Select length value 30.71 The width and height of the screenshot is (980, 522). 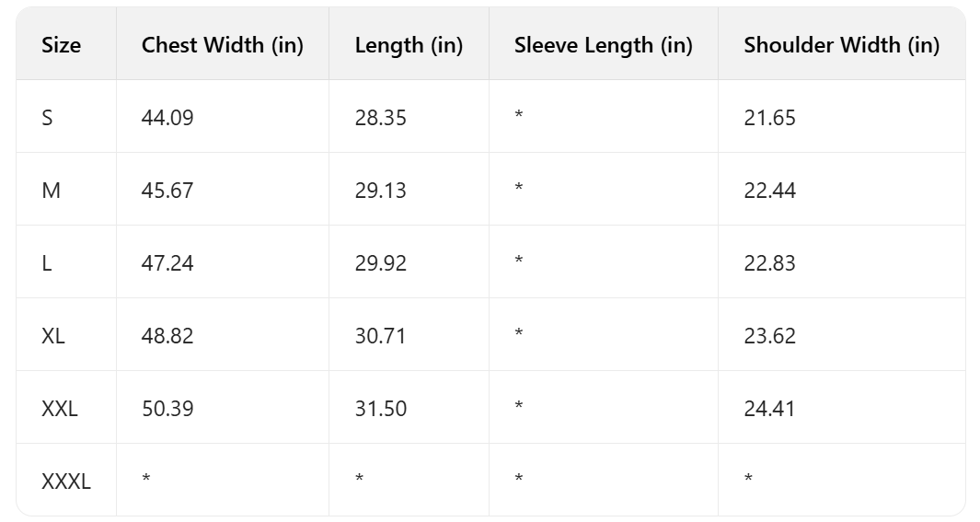(x=381, y=336)
